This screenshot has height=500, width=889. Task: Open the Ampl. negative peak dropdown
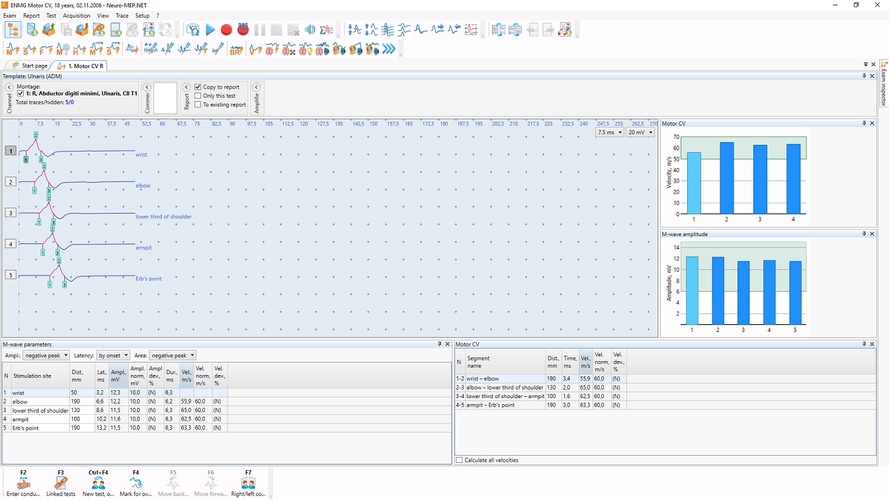[x=46, y=355]
